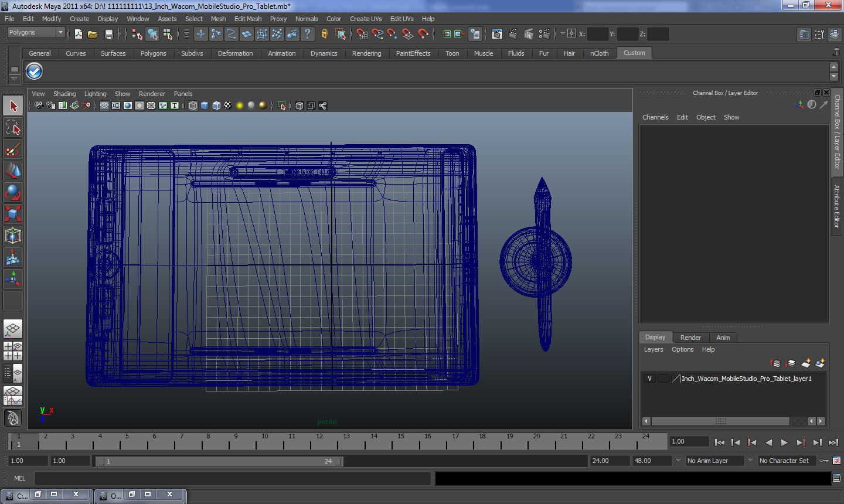Select the Universal Manipulator tool
Viewport: 844px width, 504px height.
(x=13, y=236)
